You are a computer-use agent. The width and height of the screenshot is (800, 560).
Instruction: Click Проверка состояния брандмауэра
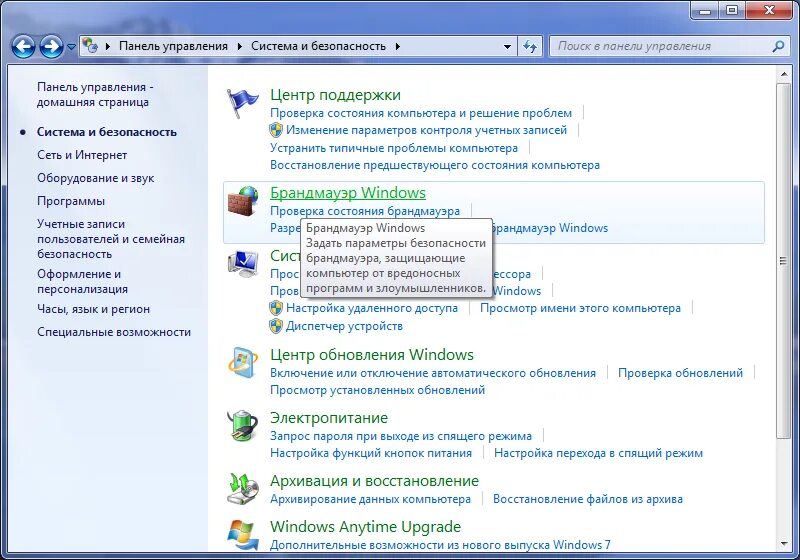(365, 211)
